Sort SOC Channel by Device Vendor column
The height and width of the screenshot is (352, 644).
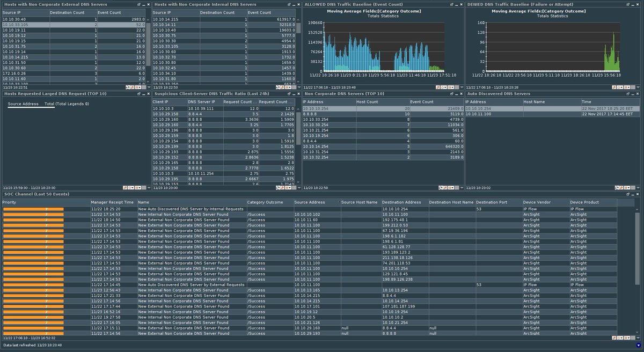(x=545, y=202)
